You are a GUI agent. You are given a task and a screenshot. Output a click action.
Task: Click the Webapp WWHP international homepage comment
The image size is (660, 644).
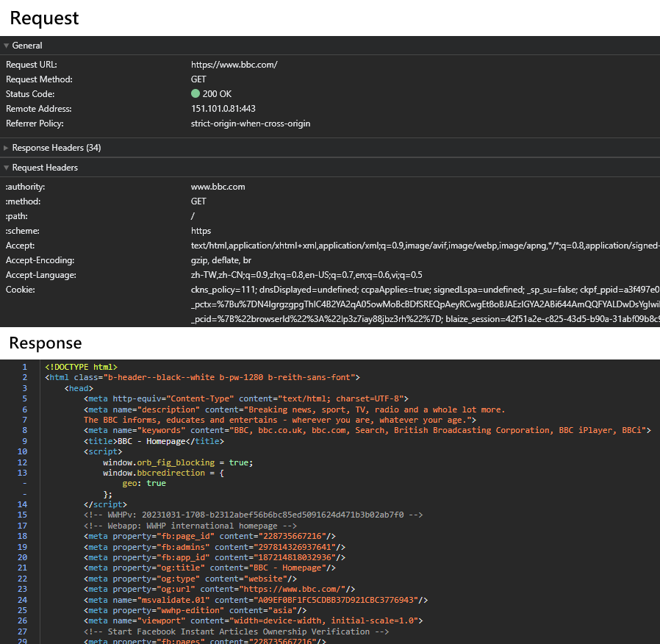pos(190,526)
